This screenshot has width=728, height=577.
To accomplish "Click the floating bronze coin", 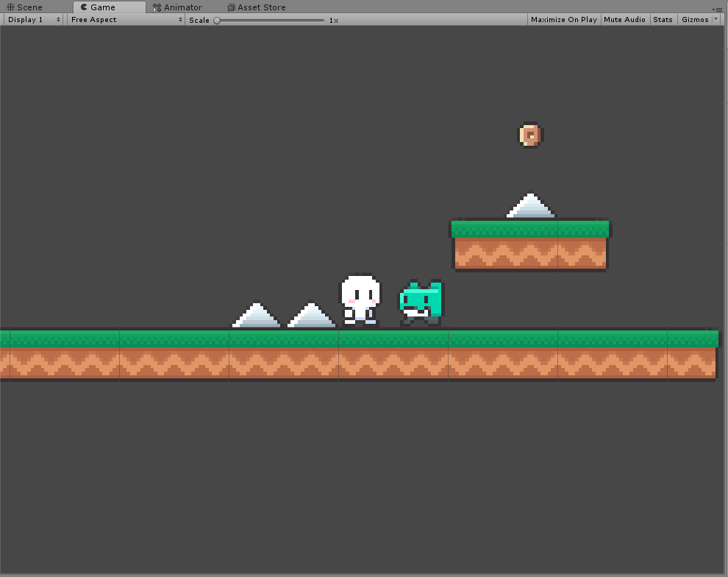I will coord(531,135).
